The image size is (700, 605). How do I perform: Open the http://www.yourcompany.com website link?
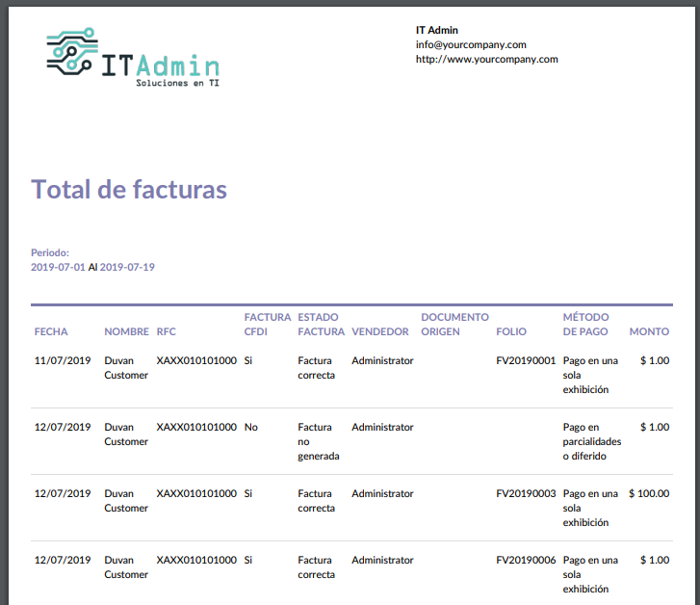(486, 59)
